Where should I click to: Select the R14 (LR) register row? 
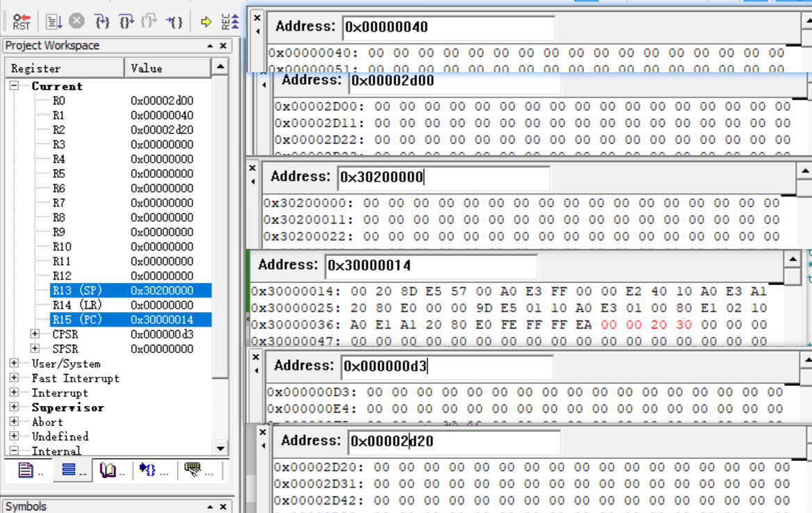click(x=131, y=305)
